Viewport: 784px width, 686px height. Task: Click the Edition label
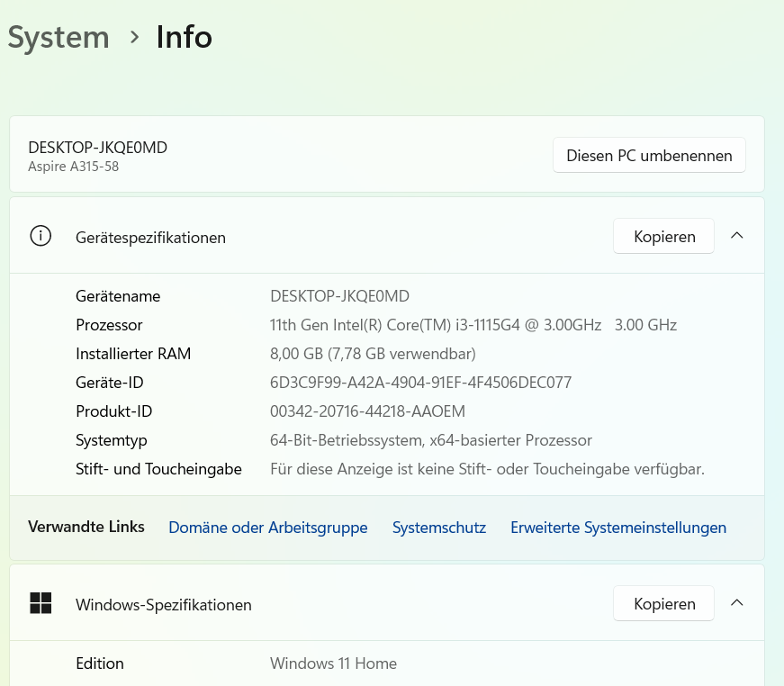(x=100, y=663)
